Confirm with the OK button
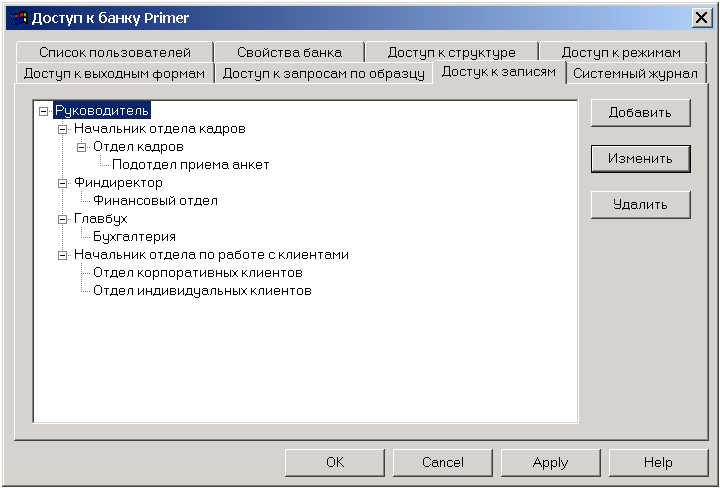This screenshot has width=720, height=488. 335,462
